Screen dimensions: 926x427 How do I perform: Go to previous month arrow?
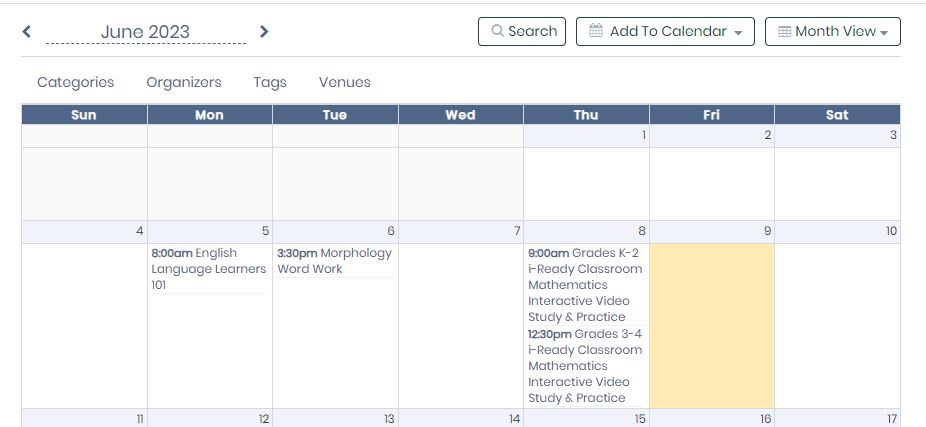point(27,31)
